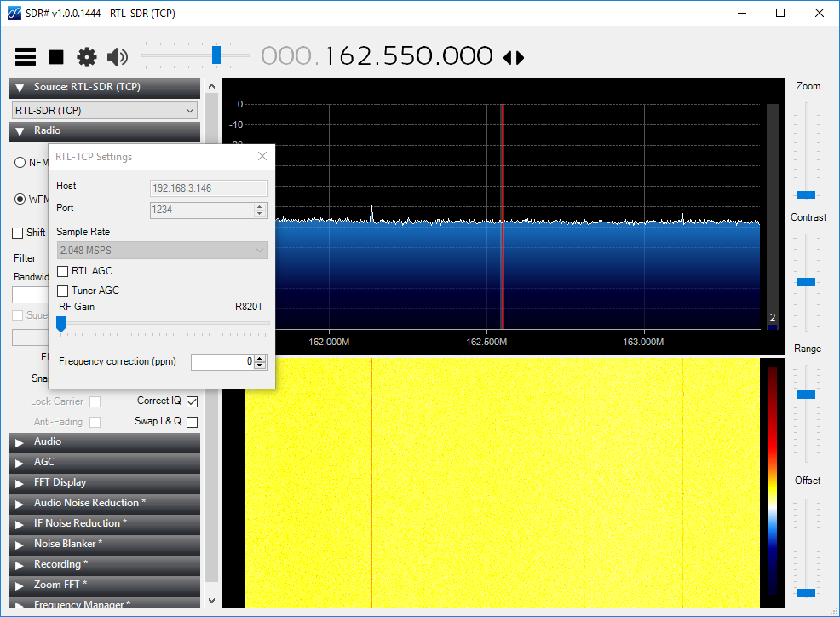Click the Host field 192.168.3.146
Image resolution: width=840 pixels, height=617 pixels.
(x=209, y=188)
